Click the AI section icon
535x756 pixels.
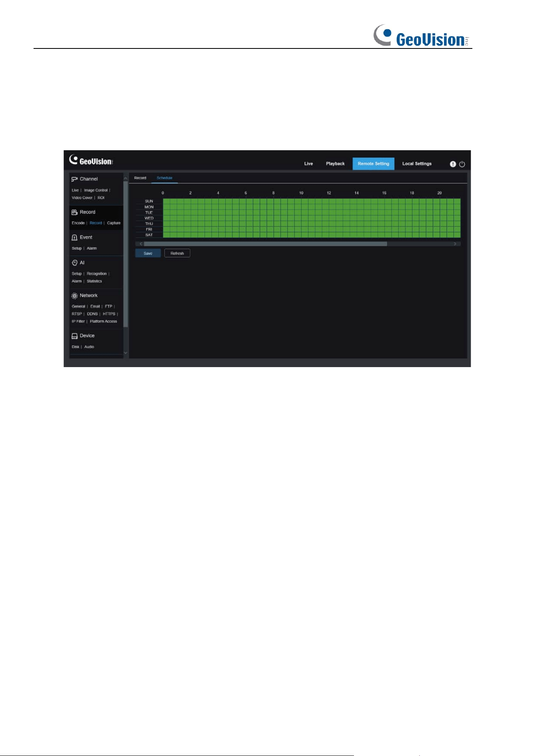[x=74, y=263]
